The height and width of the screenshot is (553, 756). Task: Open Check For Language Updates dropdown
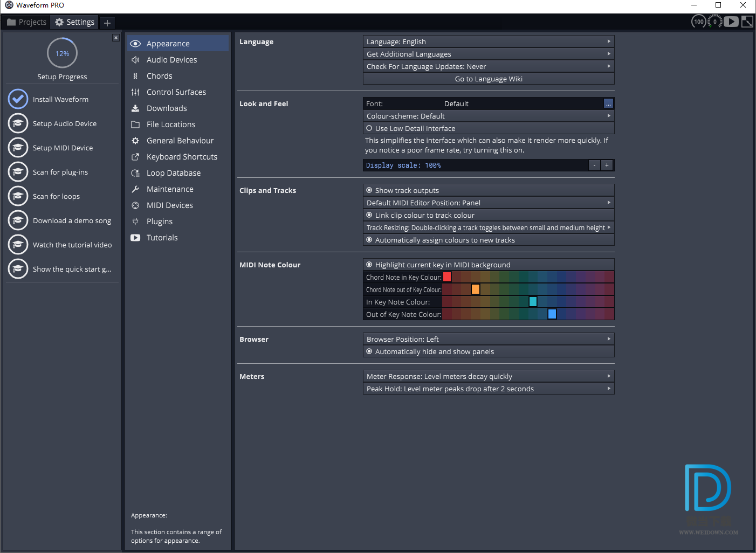point(489,66)
